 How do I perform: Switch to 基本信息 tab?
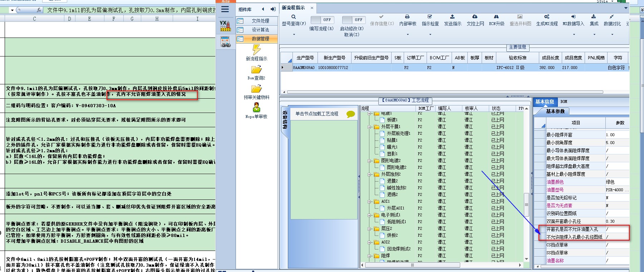coord(545,102)
